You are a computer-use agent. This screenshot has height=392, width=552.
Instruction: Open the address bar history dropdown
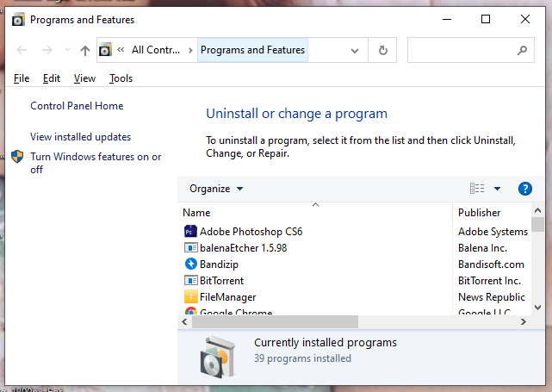click(x=355, y=50)
